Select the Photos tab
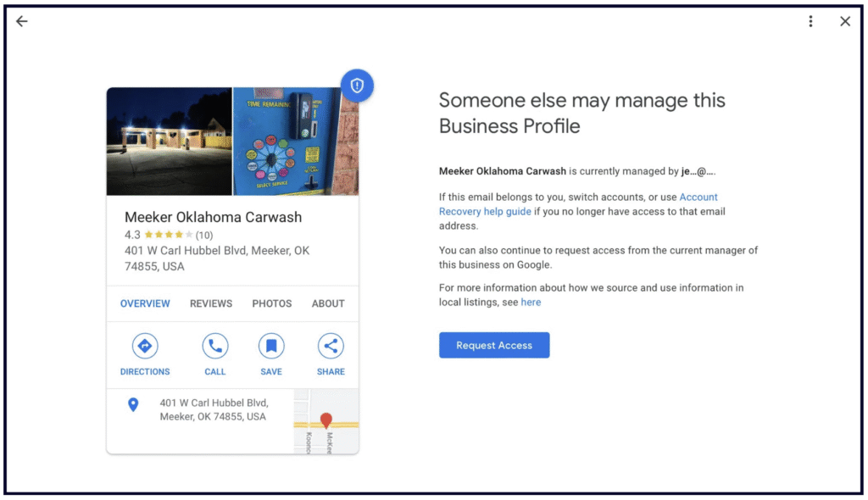This screenshot has width=868, height=500. 271,303
